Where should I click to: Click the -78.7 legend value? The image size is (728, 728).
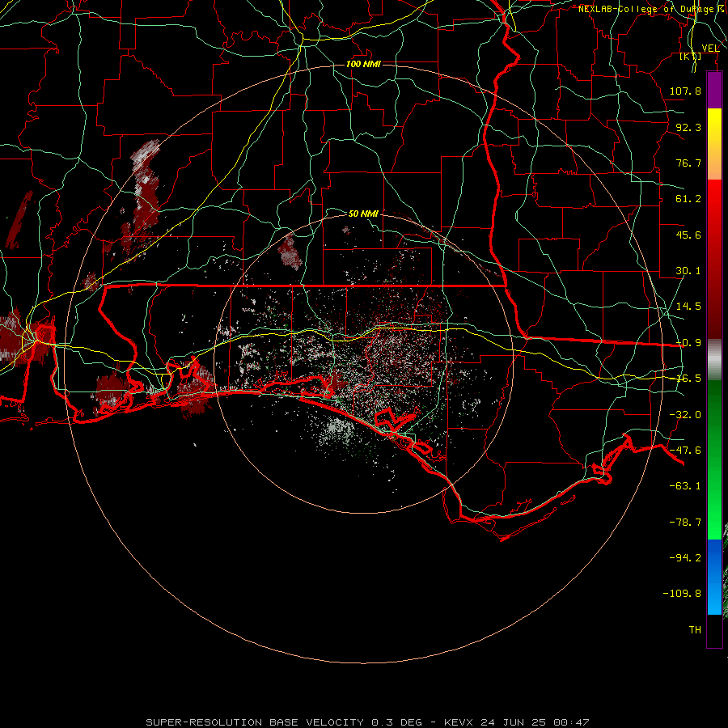[x=685, y=523]
